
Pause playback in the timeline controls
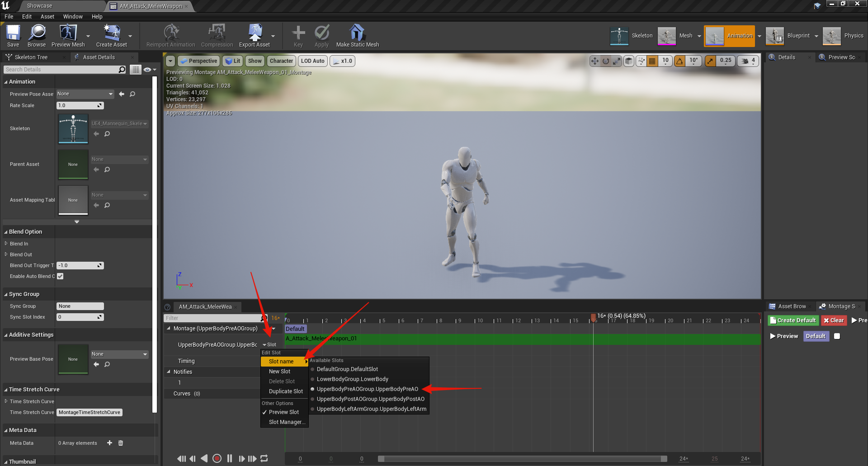click(230, 458)
